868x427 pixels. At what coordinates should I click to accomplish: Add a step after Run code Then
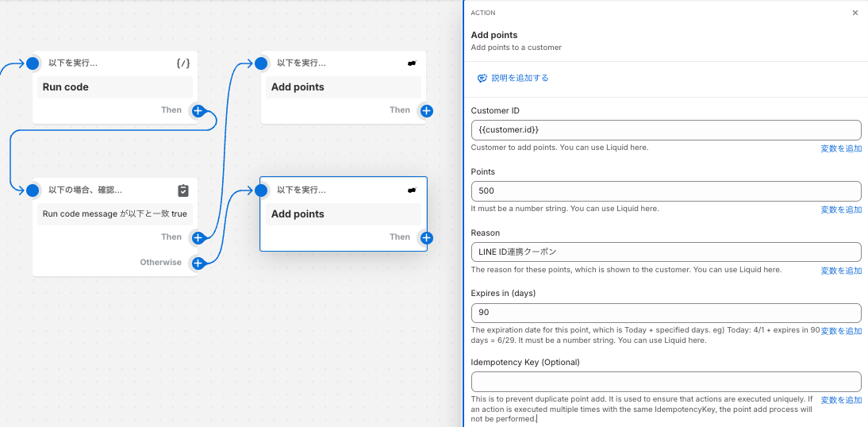pyautogui.click(x=198, y=111)
